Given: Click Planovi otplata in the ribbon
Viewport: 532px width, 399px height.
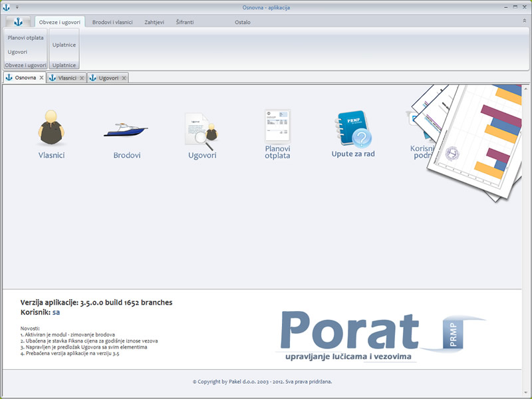Looking at the screenshot, I should click(x=25, y=38).
